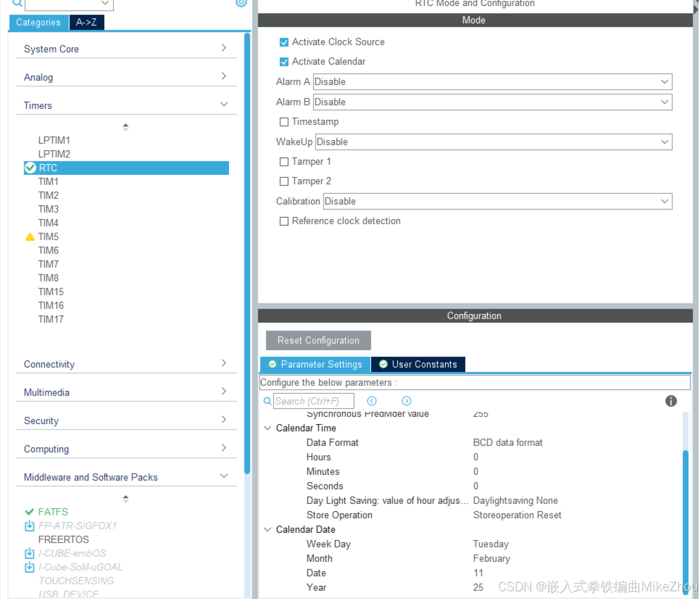Screen dimensions: 700x599
Task: Click the green checkmark beside FATFS
Action: (29, 512)
